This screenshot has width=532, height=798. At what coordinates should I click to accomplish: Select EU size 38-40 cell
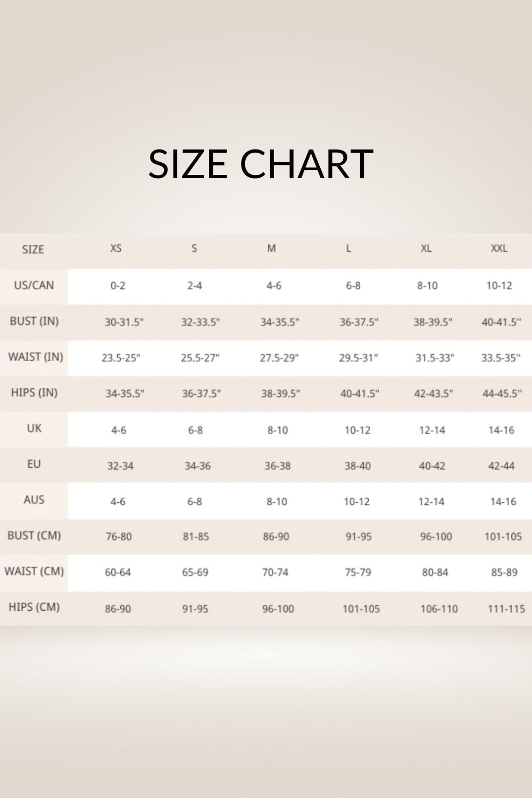pos(358,466)
